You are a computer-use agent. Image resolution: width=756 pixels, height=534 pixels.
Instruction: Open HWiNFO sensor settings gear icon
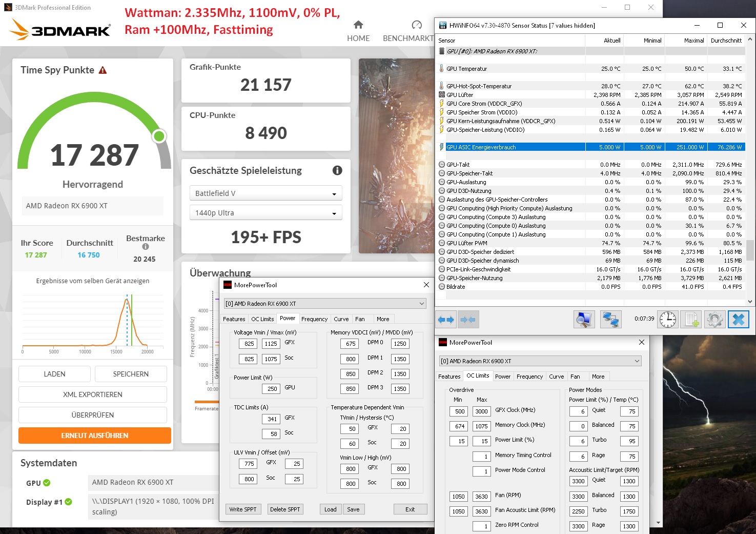[715, 320]
